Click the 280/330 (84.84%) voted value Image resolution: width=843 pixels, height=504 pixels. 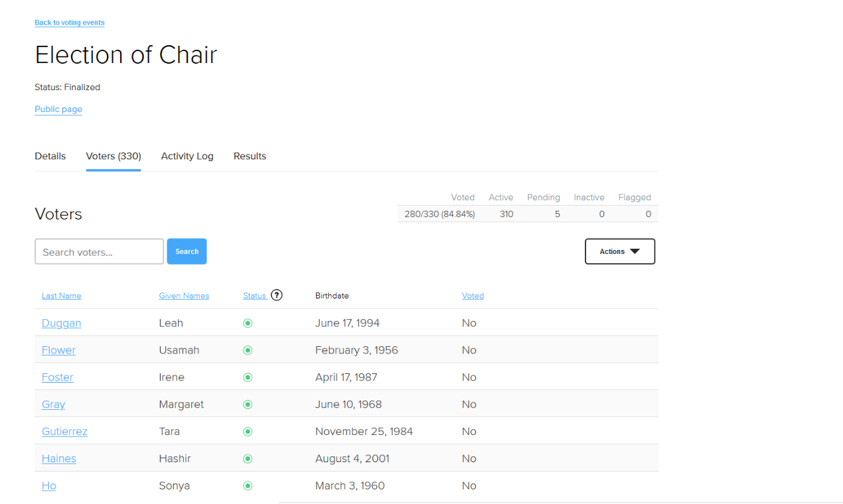pos(439,214)
